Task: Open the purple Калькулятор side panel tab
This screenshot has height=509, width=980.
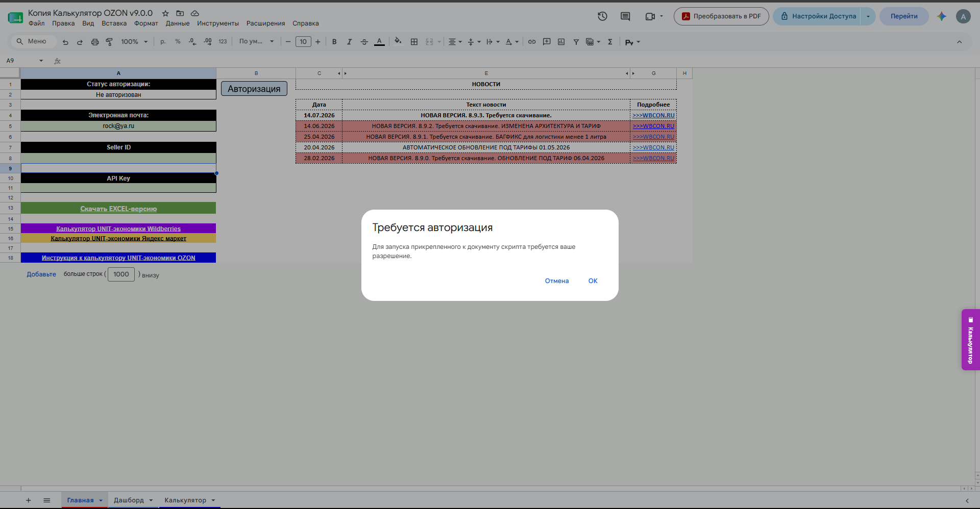Action: [971, 340]
